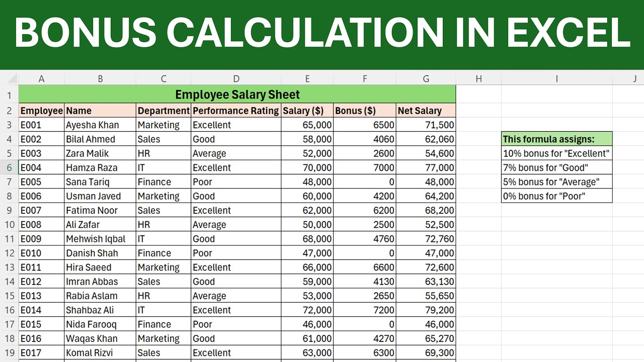Select the row 6 header
The width and height of the screenshot is (644, 362).
[9, 167]
